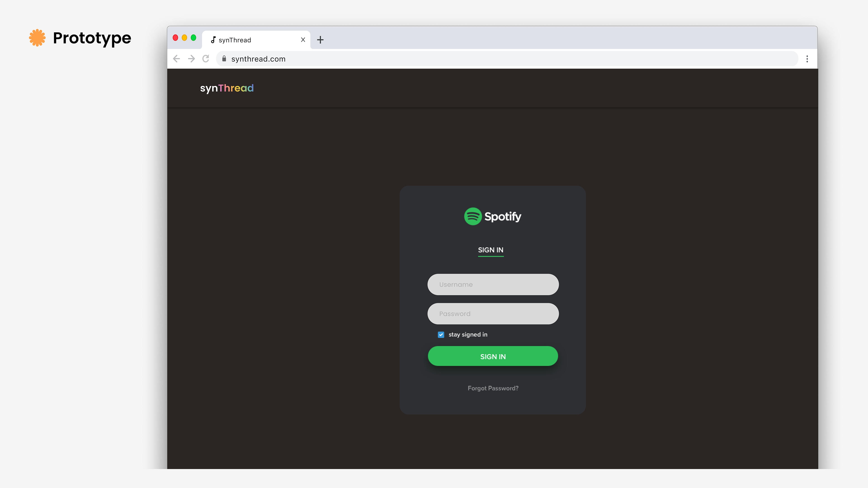
Task: Open a new tab with plus icon
Action: [320, 40]
